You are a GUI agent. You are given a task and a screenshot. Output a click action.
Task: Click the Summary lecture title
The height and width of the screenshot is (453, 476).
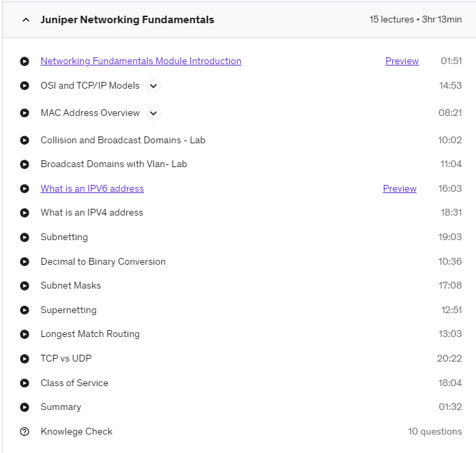pyautogui.click(x=61, y=407)
